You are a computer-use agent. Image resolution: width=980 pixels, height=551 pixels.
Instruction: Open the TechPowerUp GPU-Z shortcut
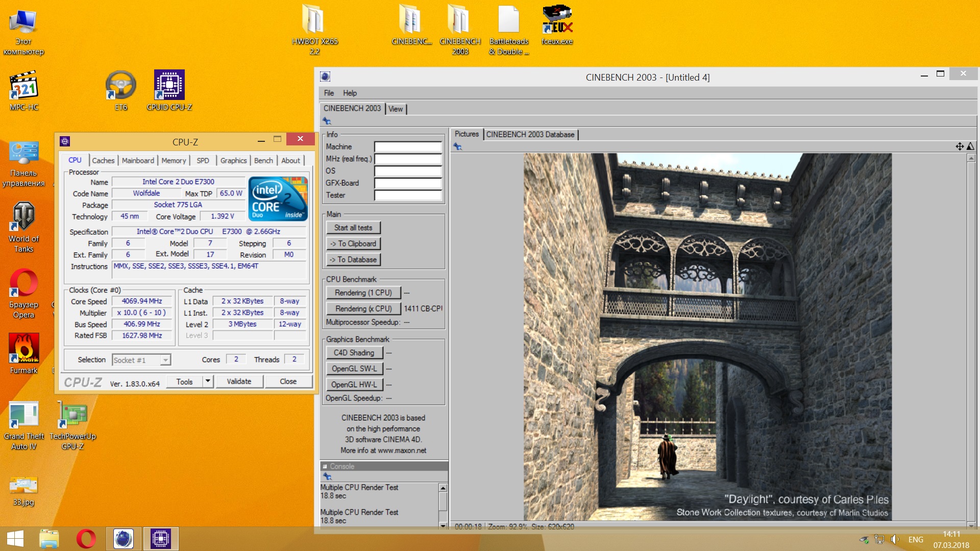[72, 425]
